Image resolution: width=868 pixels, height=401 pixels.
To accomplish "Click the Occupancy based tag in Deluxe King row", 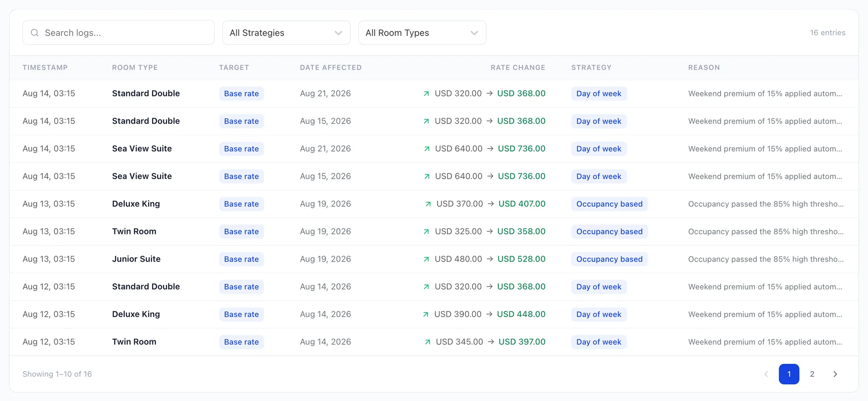I will tap(609, 204).
